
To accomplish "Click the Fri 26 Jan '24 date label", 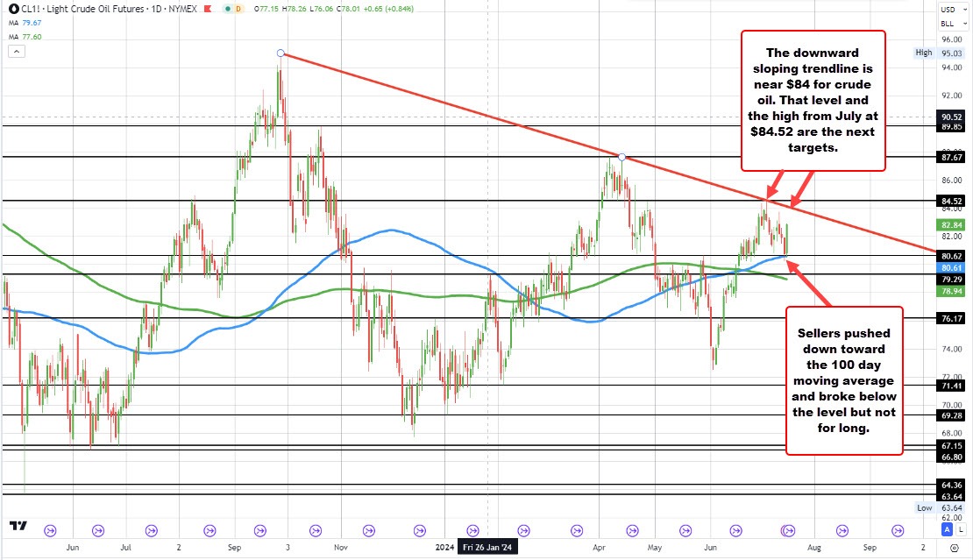I will coord(486,546).
